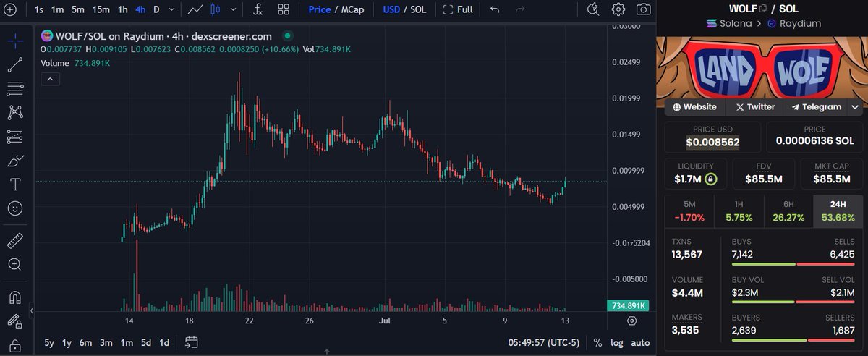The image size is (868, 356).
Task: Set interval to 1m in top bar
Action: [x=58, y=9]
